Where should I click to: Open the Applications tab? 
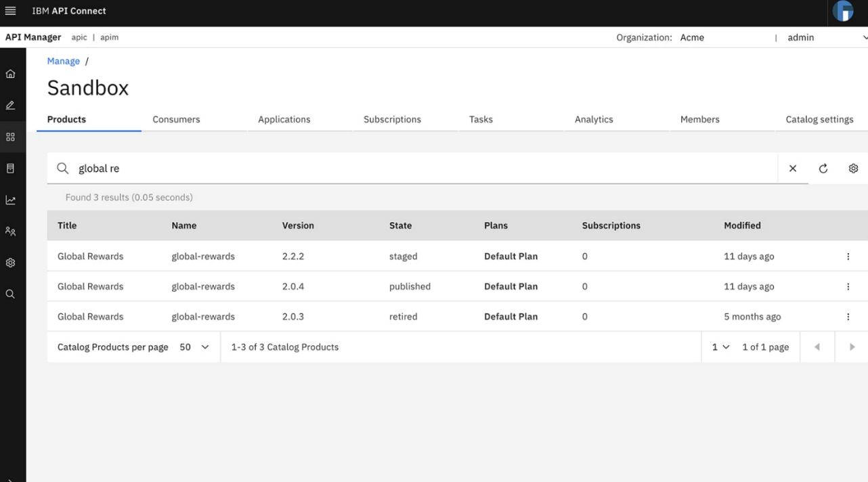pos(284,120)
